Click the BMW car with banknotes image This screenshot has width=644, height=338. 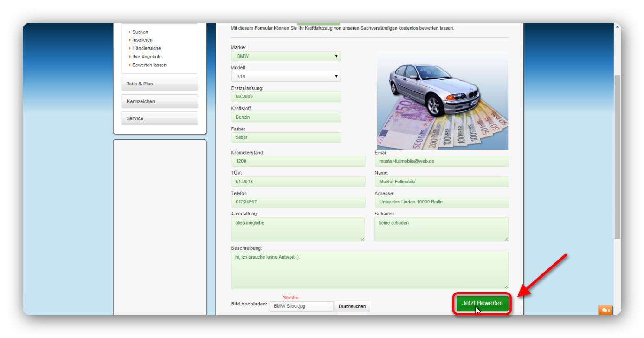coord(442,100)
